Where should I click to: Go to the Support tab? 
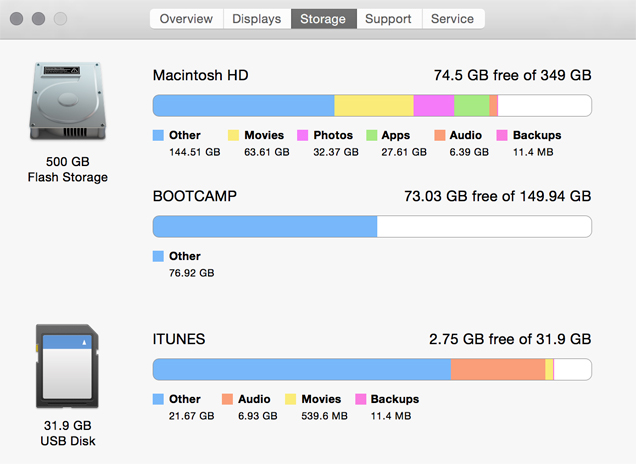(388, 19)
